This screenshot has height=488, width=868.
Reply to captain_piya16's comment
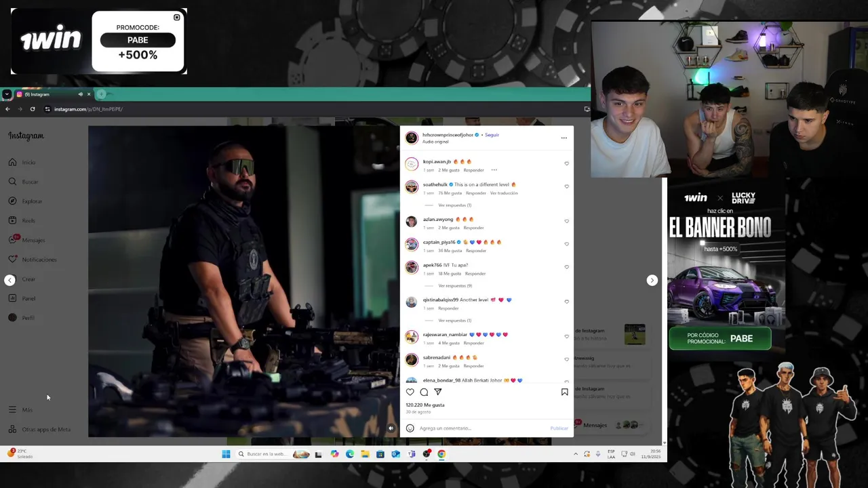476,251
